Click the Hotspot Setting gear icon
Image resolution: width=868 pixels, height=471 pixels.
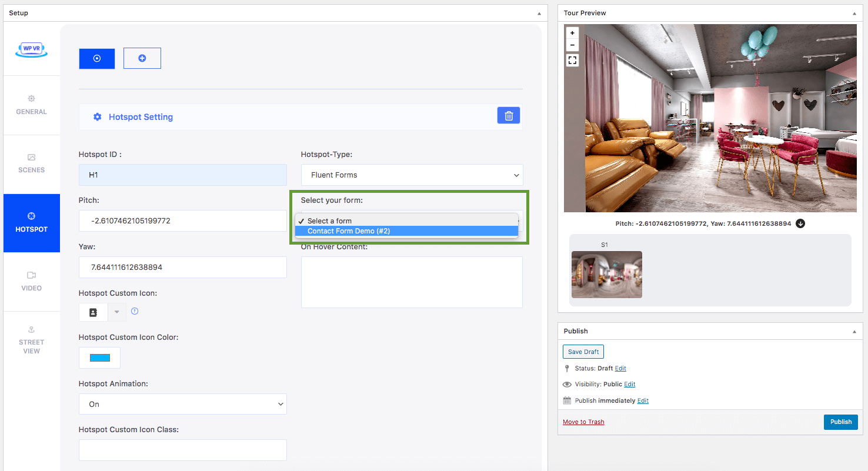pos(98,117)
